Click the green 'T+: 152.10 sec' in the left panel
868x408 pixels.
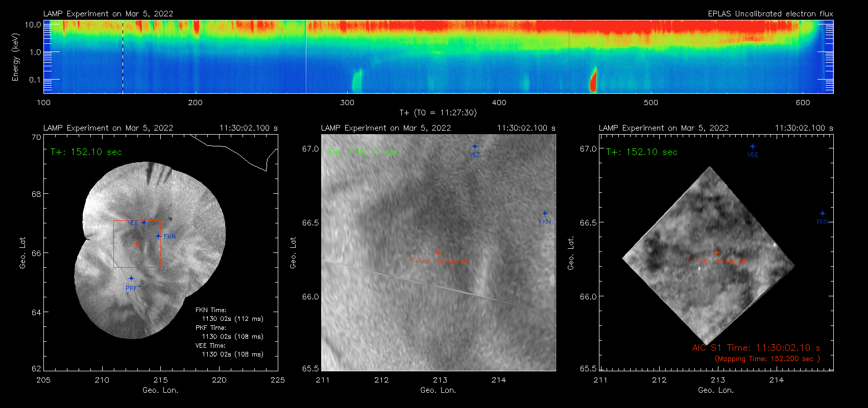pos(86,152)
